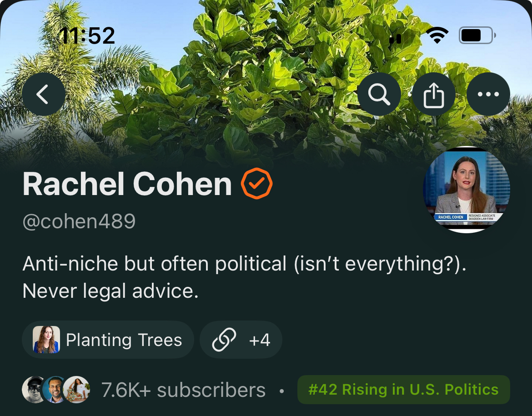Tap the @cohen489 handle
The height and width of the screenshot is (416, 532).
point(79,221)
